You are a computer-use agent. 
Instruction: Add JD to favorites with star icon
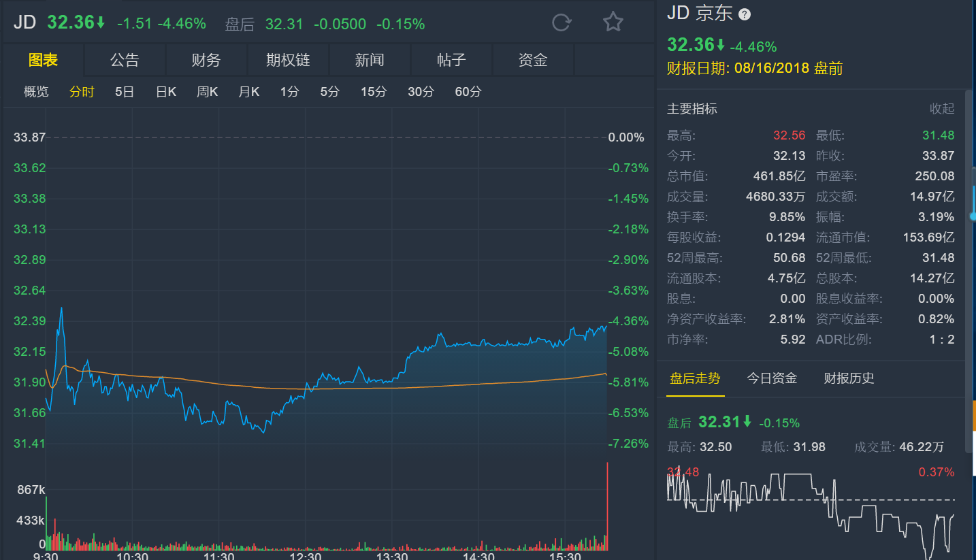coord(613,22)
